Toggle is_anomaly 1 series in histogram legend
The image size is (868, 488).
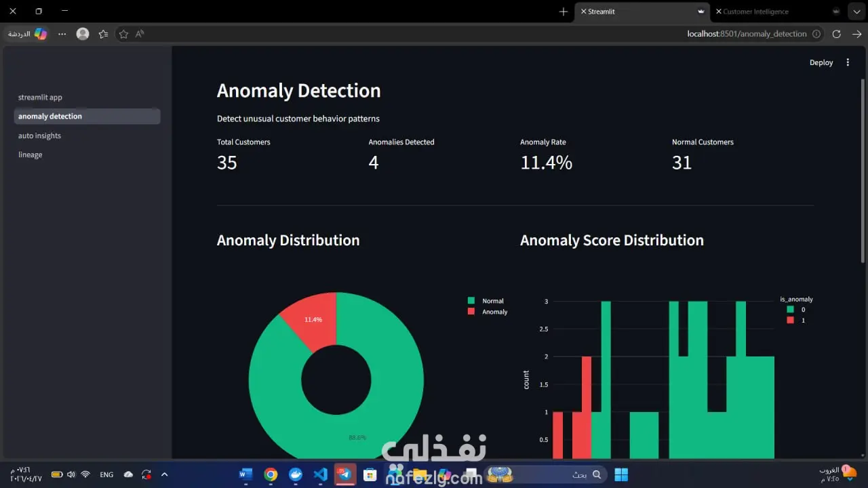tap(796, 320)
